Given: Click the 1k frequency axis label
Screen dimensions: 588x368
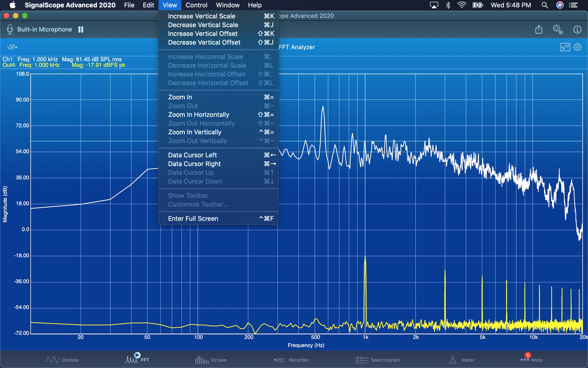Looking at the screenshot, I should click(365, 337).
